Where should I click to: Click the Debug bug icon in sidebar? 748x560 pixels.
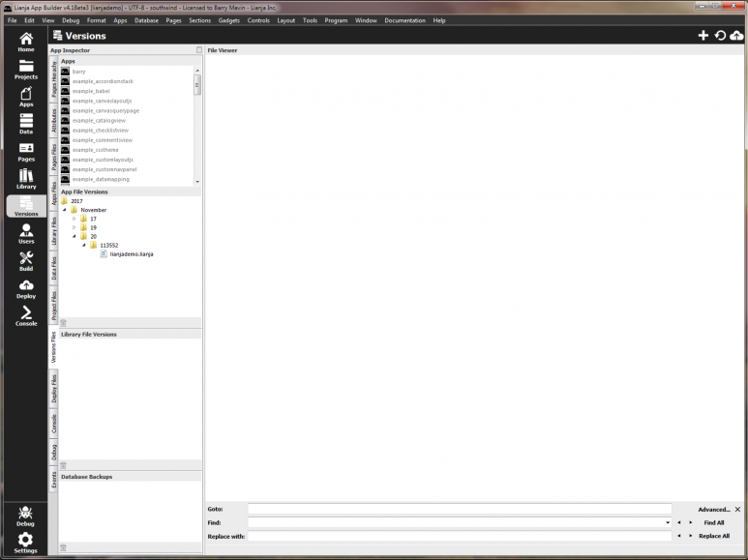point(25,516)
